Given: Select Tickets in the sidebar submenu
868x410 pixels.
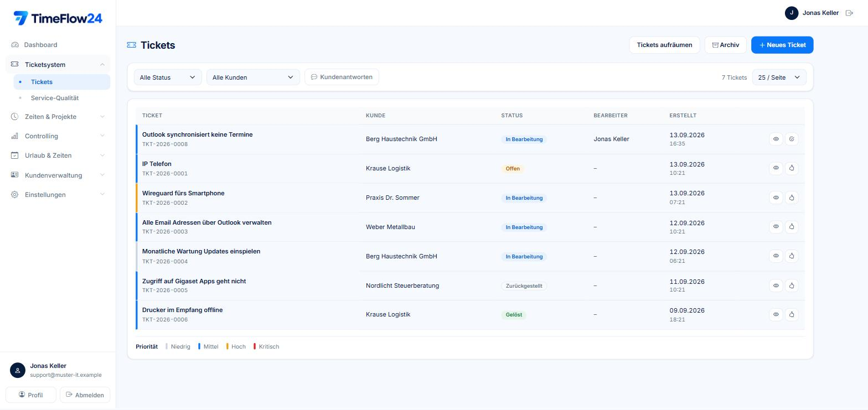Looking at the screenshot, I should (62, 82).
